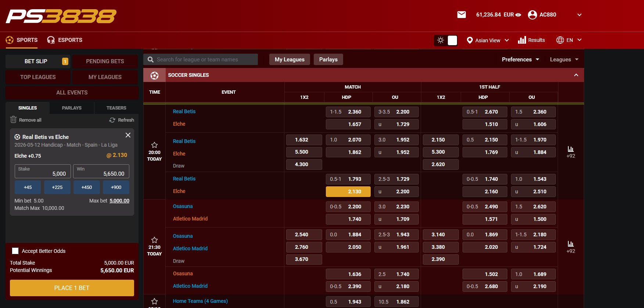Select the Parlays bet slip tab
The width and height of the screenshot is (644, 308).
72,108
